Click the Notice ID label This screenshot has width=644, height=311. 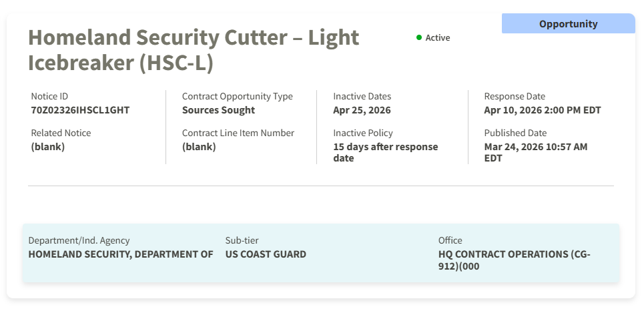(49, 96)
